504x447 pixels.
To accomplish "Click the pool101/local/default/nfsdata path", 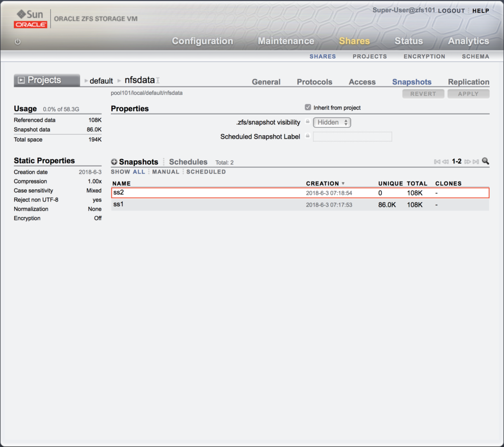I will (147, 93).
